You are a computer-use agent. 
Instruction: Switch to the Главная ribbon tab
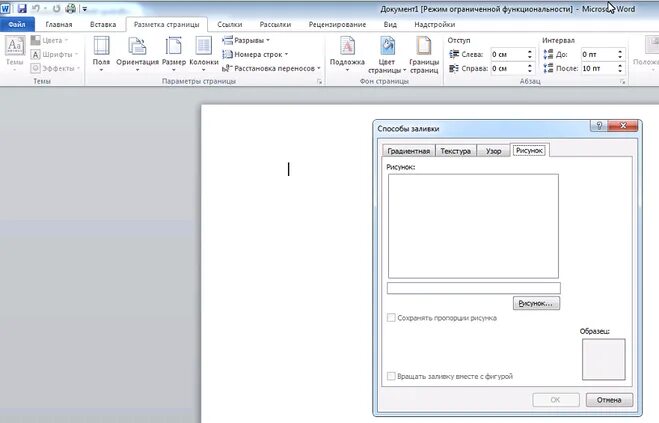pyautogui.click(x=59, y=24)
